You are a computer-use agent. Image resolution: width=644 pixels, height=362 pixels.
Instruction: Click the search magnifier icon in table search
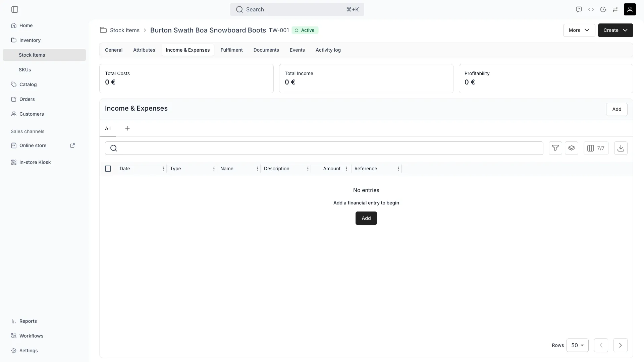click(x=114, y=148)
